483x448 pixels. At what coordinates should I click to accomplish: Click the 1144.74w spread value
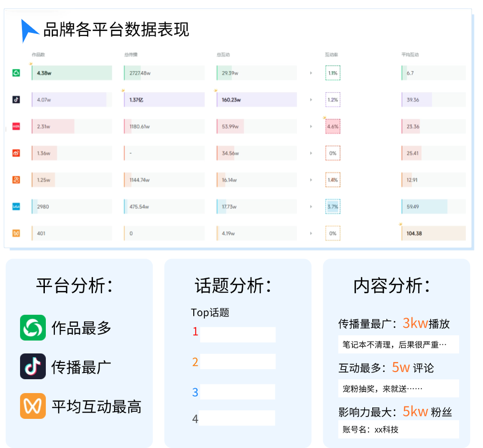pos(139,180)
